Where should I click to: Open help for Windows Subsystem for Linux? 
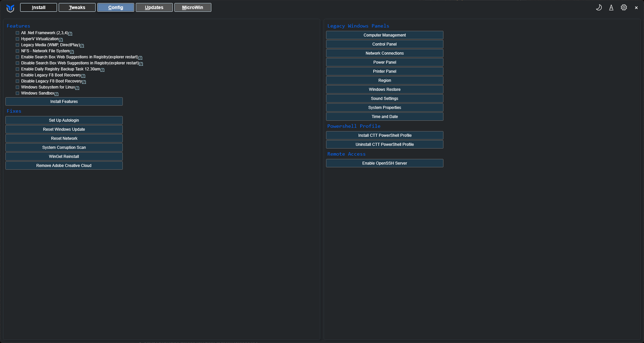77,88
